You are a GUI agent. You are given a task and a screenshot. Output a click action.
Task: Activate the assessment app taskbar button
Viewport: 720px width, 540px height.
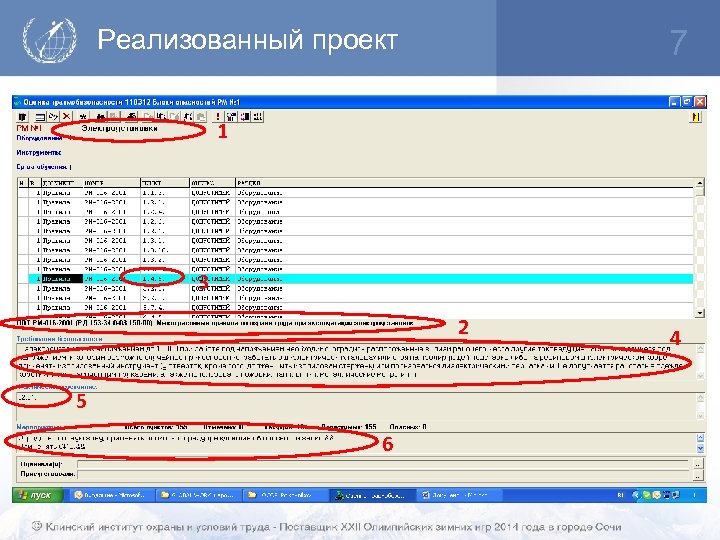[x=371, y=495]
